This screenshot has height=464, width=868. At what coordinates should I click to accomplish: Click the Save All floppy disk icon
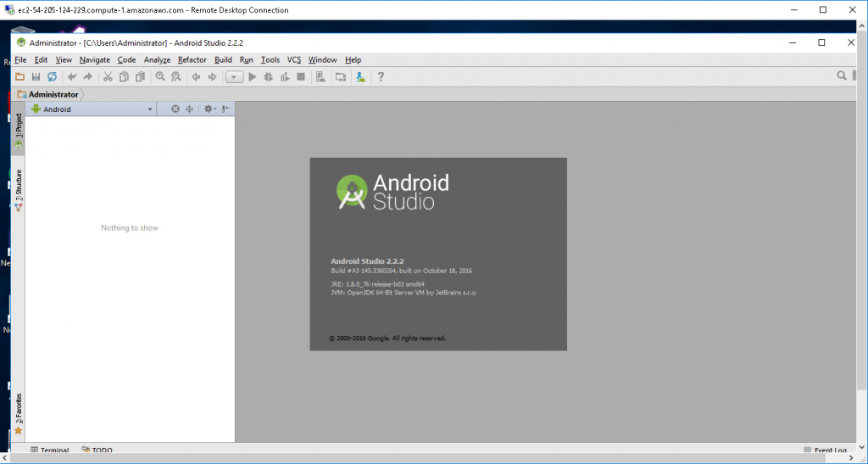click(x=36, y=77)
